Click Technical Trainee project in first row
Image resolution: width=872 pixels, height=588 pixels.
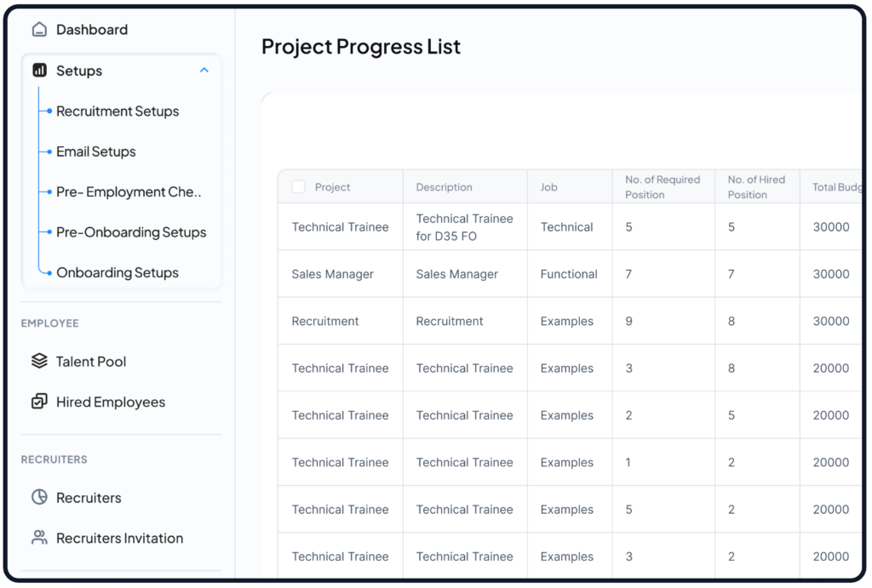pyautogui.click(x=340, y=227)
